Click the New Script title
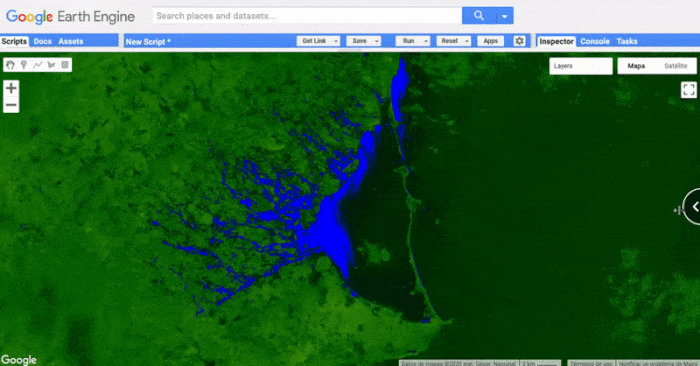This screenshot has height=366, width=700. coord(148,42)
